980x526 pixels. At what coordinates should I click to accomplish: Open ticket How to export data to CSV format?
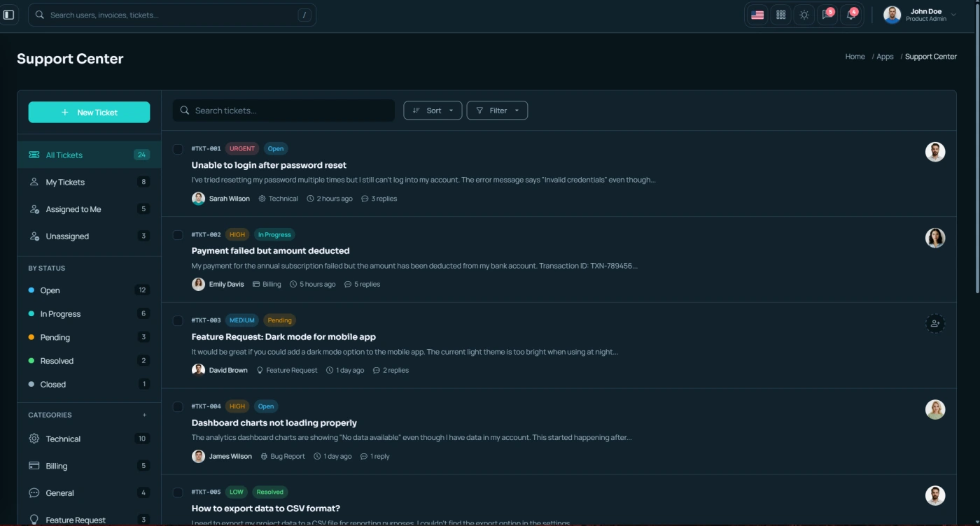(265, 509)
